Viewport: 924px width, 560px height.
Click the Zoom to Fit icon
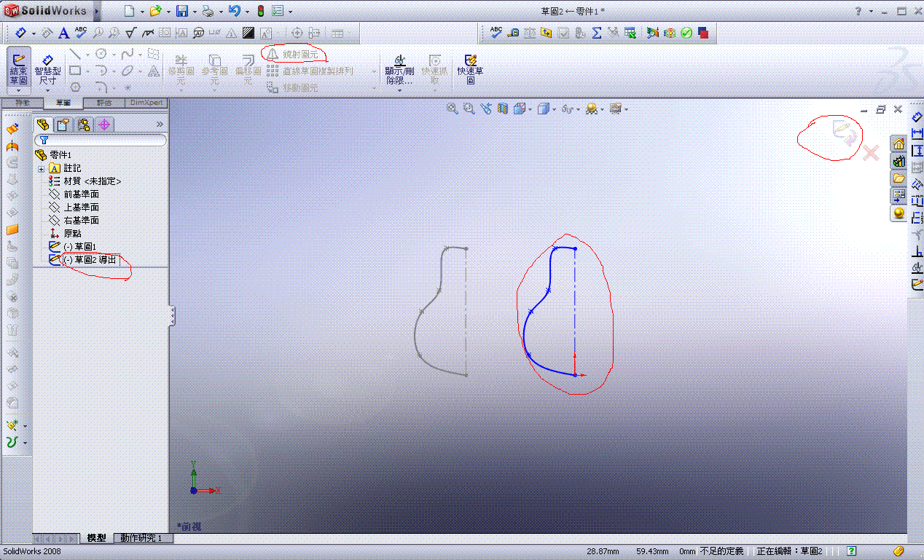pos(452,109)
